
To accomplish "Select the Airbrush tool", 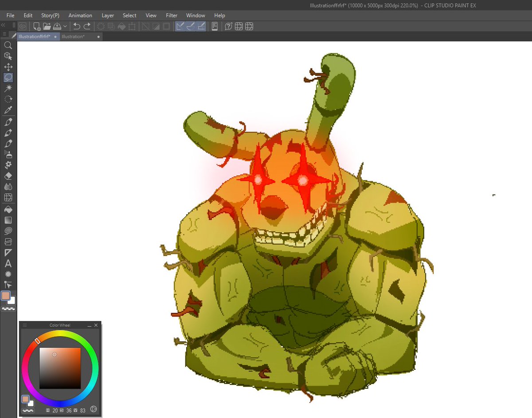I will tap(8, 154).
